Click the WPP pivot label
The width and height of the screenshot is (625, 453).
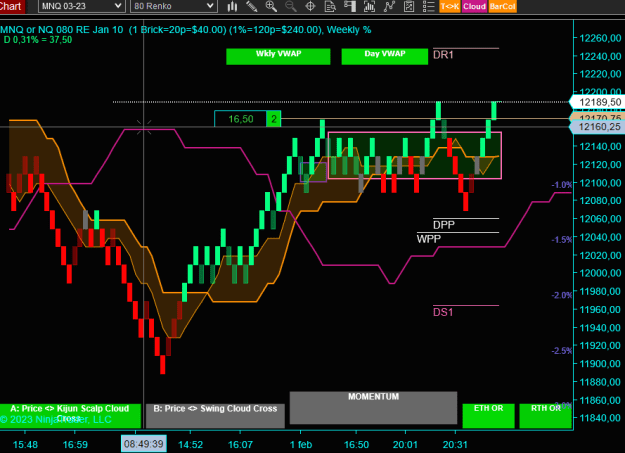pyautogui.click(x=429, y=239)
